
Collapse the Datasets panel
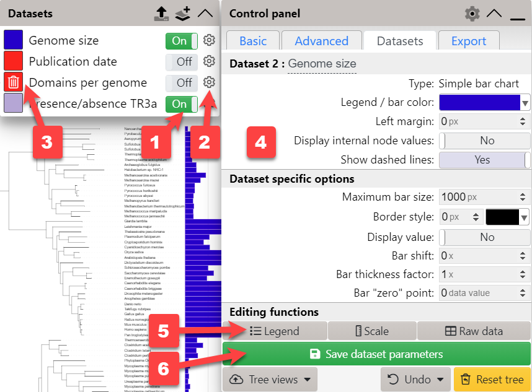click(205, 13)
